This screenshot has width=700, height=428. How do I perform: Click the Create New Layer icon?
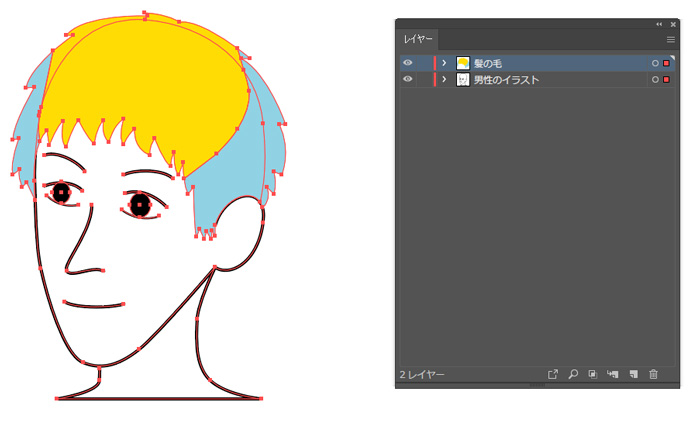(x=633, y=374)
